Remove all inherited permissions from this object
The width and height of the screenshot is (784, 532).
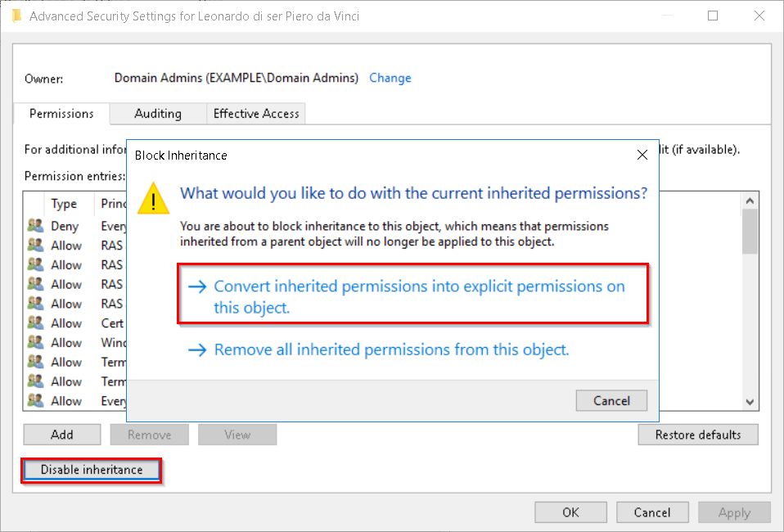pos(391,349)
